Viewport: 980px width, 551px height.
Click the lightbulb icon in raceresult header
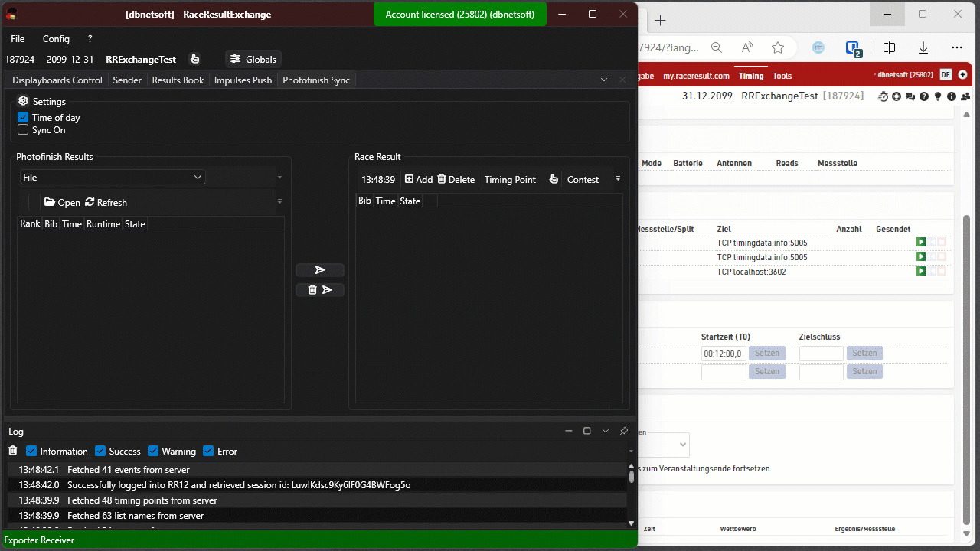click(x=938, y=96)
